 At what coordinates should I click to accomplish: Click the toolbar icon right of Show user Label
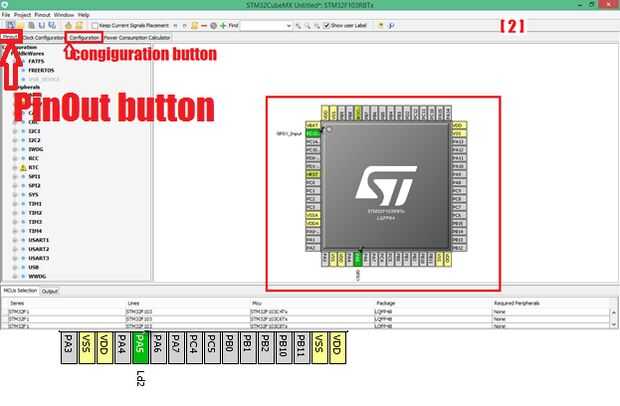(x=380, y=25)
